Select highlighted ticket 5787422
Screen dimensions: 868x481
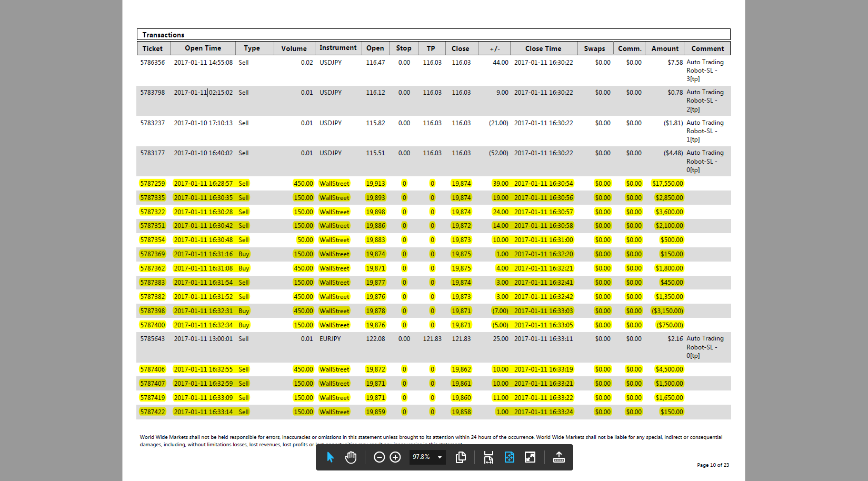coord(153,412)
